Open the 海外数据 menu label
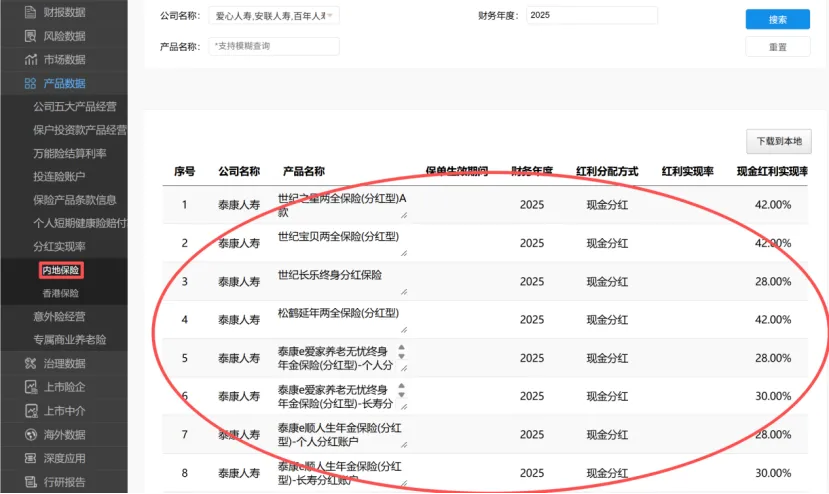Viewport: 829px width, 494px height. click(64, 435)
